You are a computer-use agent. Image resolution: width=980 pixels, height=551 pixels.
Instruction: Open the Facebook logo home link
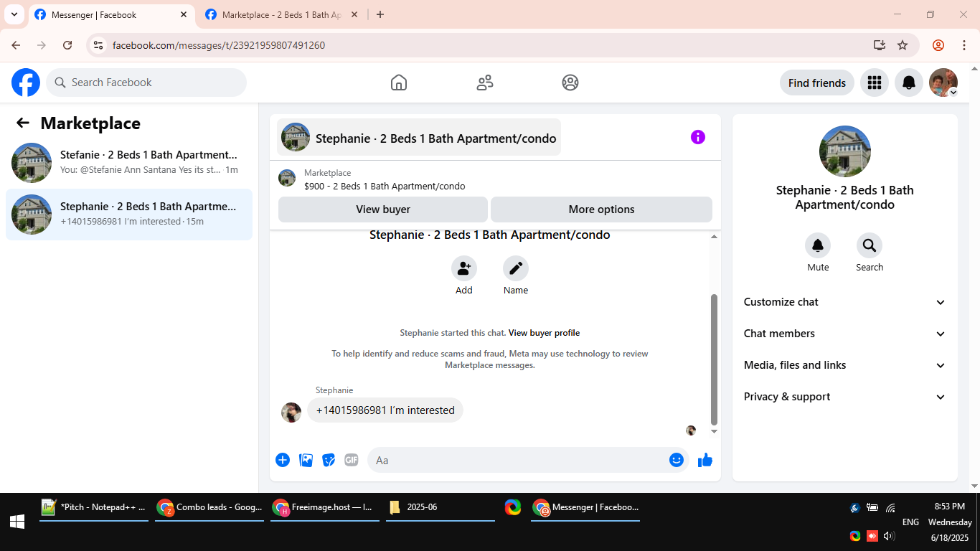(x=26, y=83)
